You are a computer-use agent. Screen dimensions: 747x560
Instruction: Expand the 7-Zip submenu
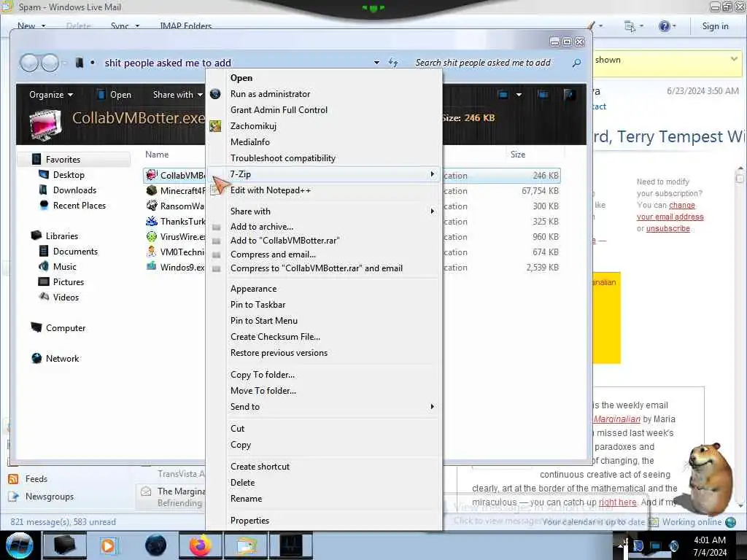point(432,174)
